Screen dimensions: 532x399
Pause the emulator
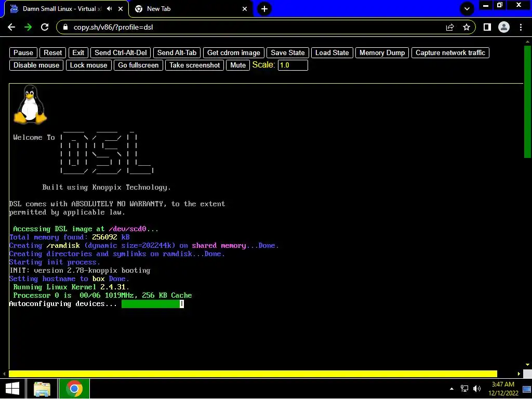coord(23,52)
